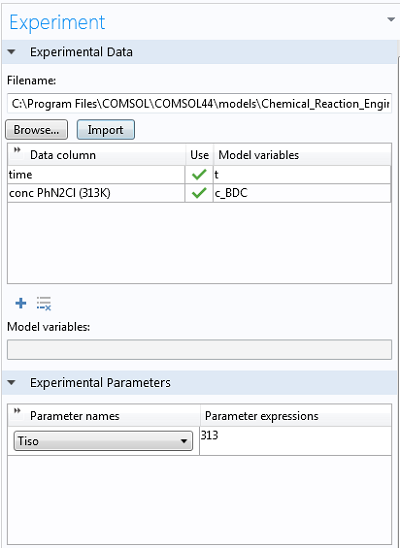The height and width of the screenshot is (548, 400).
Task: Open the Experiment panel options arrow
Action: click(391, 19)
